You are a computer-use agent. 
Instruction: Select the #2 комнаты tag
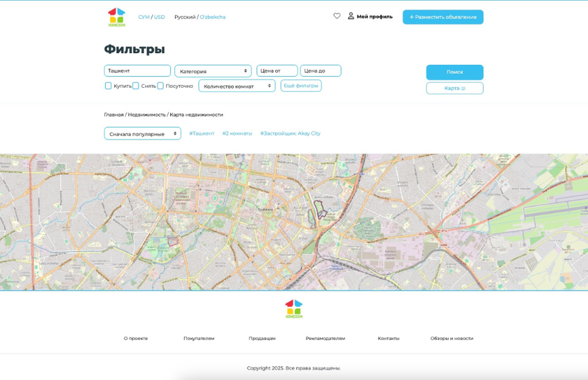[x=237, y=133]
